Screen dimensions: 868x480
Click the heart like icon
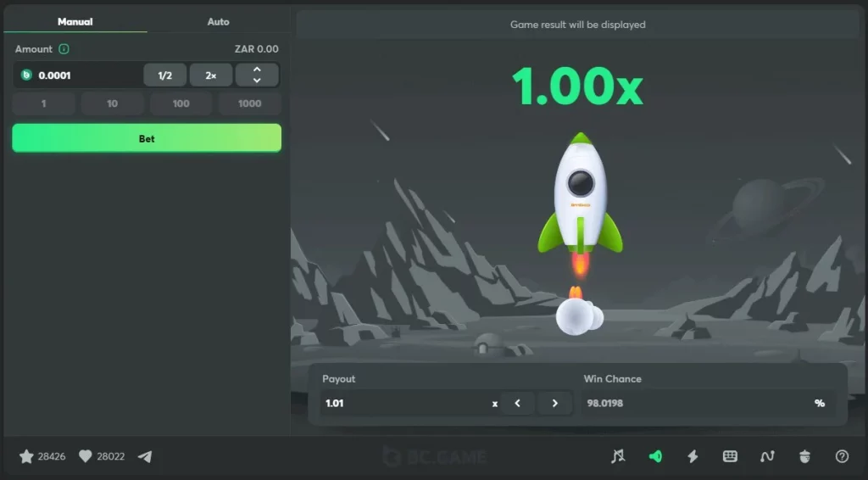coord(86,456)
